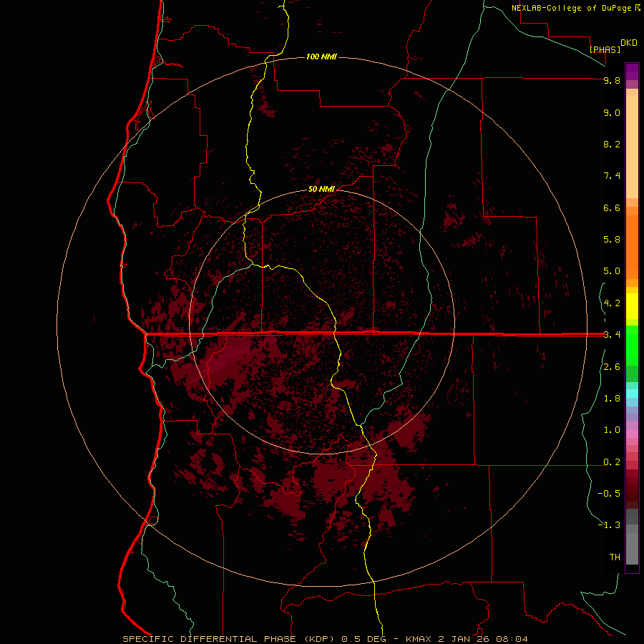The width and height of the screenshot is (644, 644).
Task: Click the 50 NMI range ring label
Action: 321,189
